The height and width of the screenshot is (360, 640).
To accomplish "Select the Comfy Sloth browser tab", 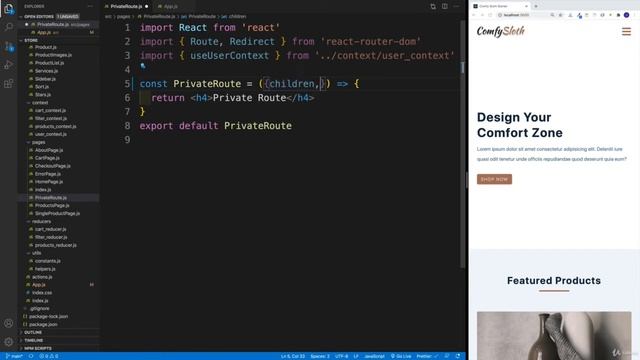I will click(x=500, y=6).
